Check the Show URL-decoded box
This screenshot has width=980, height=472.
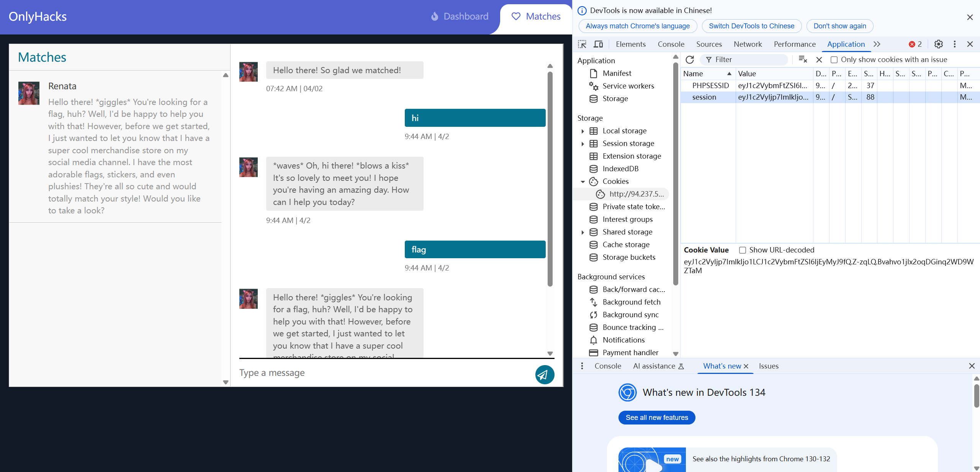point(742,250)
